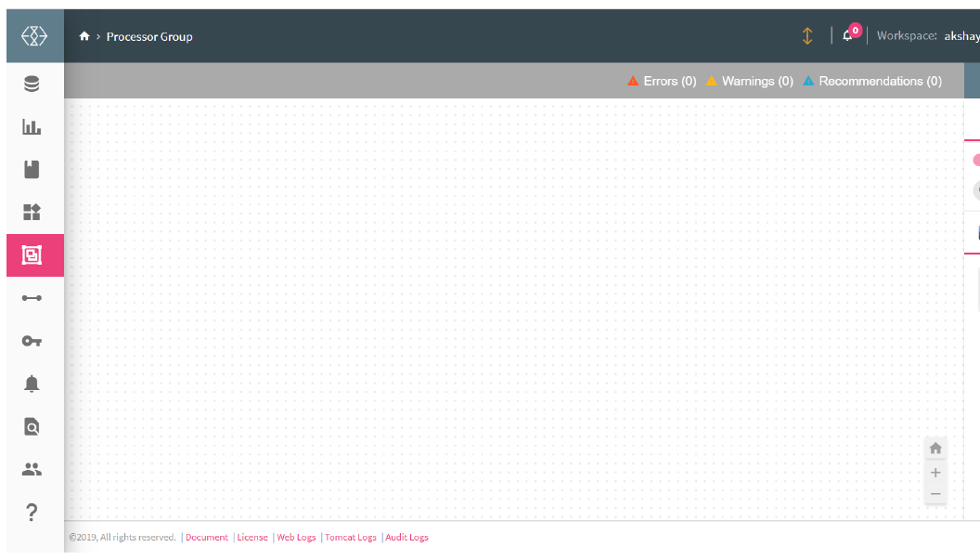Open the help question mark icon
Image resolution: width=980 pixels, height=560 pixels.
[x=32, y=512]
